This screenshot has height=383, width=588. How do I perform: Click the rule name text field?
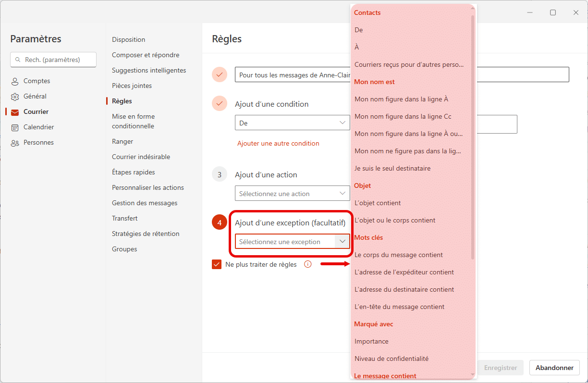point(402,74)
